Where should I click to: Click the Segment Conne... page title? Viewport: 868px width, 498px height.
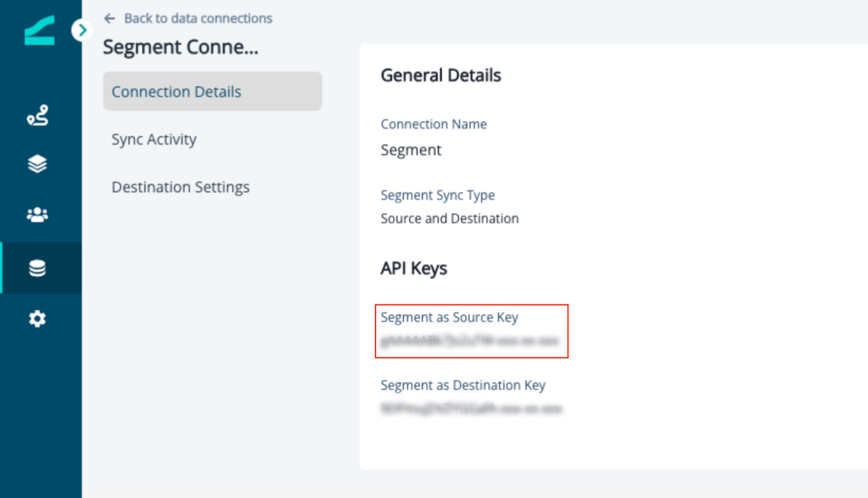pos(181,47)
